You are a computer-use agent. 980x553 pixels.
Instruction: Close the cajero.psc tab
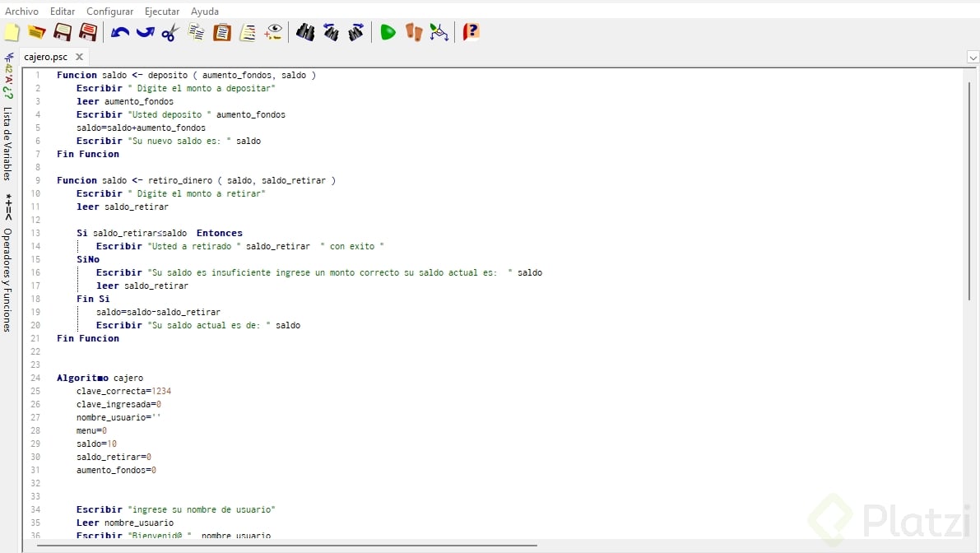coord(79,57)
